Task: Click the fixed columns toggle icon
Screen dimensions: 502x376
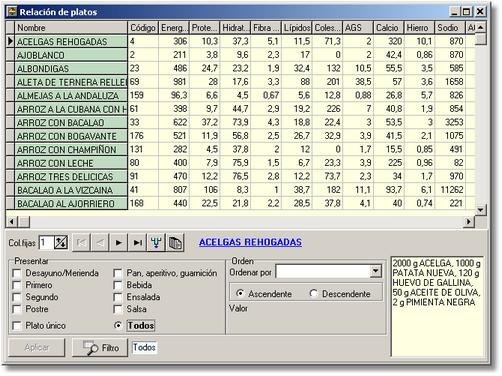Action: (x=61, y=242)
